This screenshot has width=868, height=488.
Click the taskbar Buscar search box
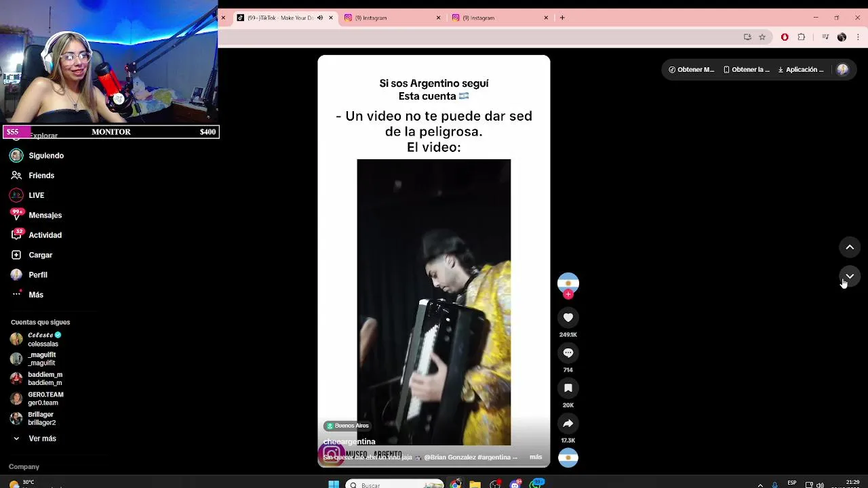tap(395, 485)
